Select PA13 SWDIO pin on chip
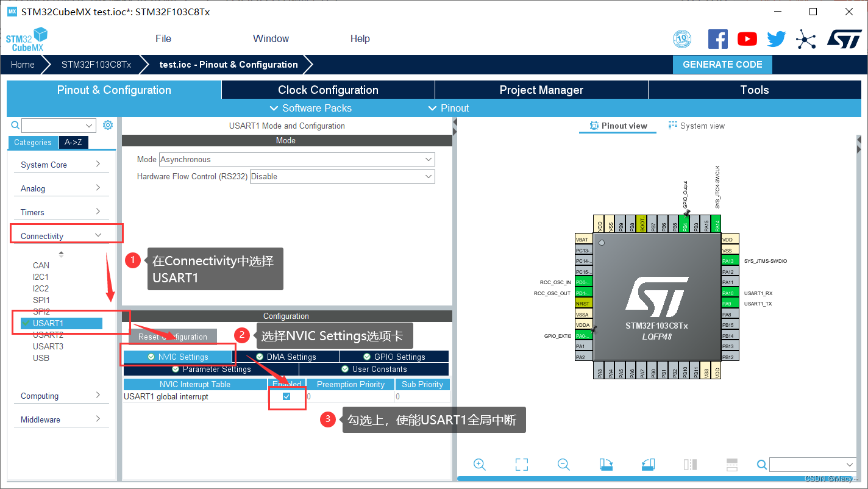Image resolution: width=868 pixels, height=489 pixels. (730, 261)
